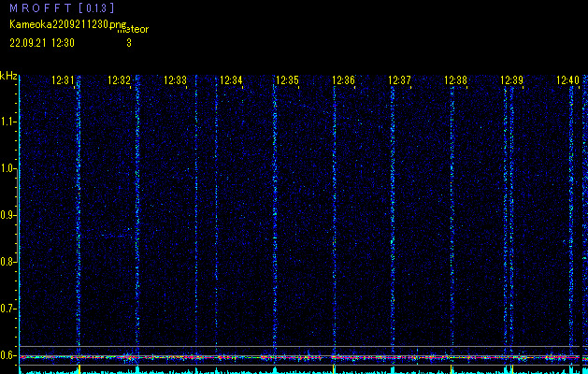Click the 12:33 time marker
The width and height of the screenshot is (588, 374).
click(x=175, y=80)
